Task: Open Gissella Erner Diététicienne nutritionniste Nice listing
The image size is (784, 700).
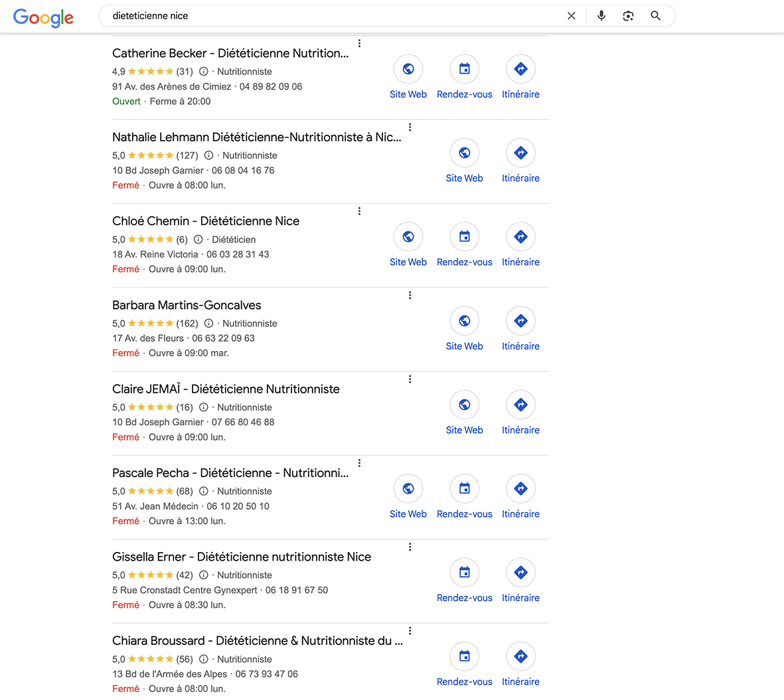Action: click(242, 557)
